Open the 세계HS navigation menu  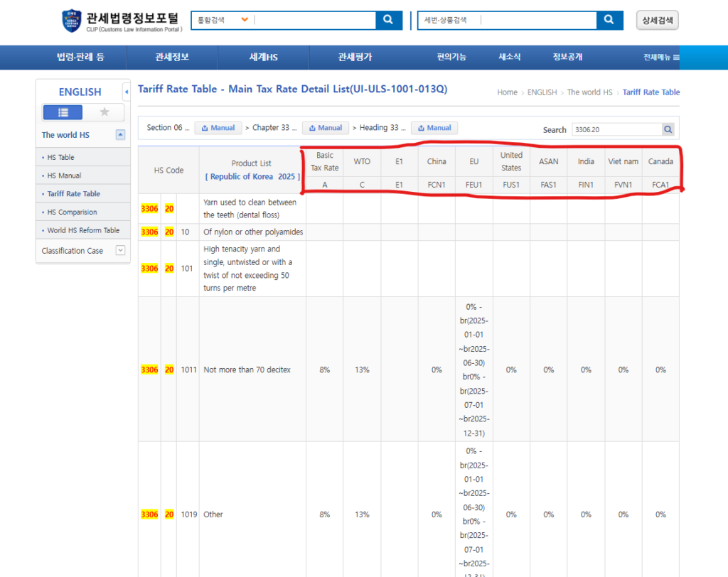pyautogui.click(x=263, y=58)
